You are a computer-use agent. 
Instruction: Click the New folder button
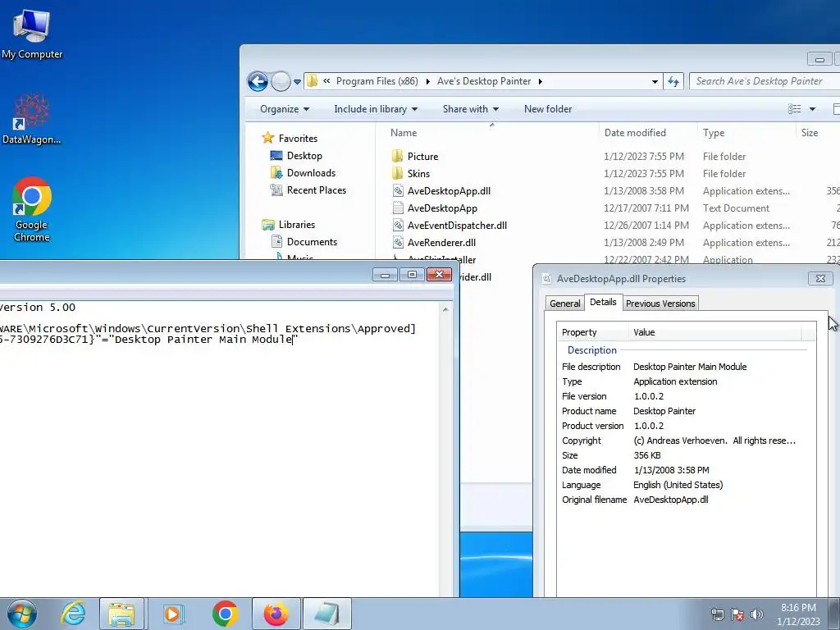coord(547,109)
